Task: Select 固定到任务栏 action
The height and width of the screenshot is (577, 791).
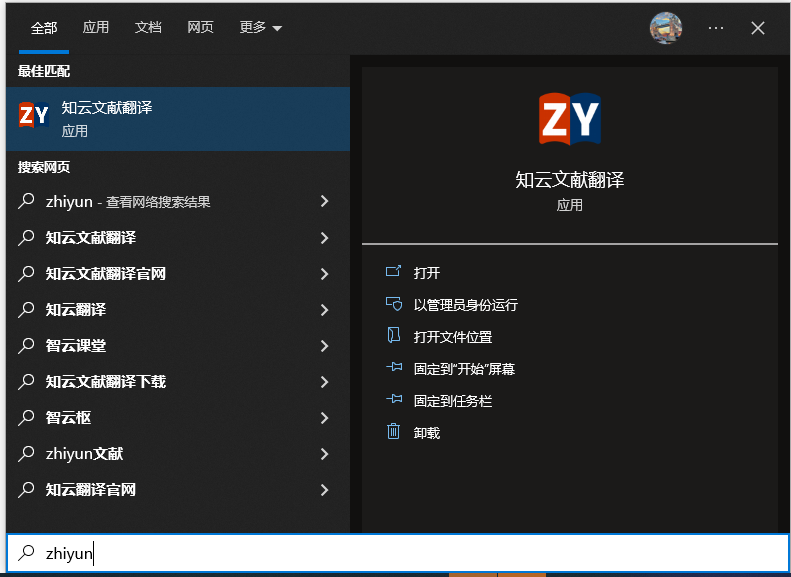Action: [x=453, y=401]
